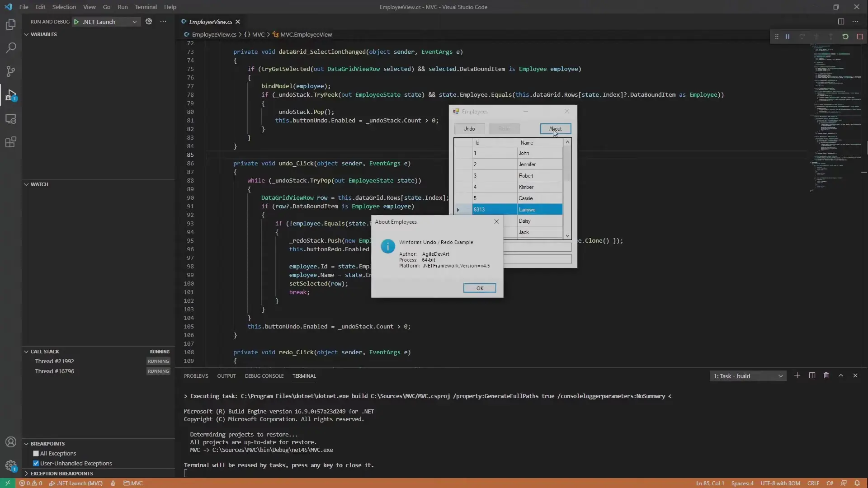Open the Remote Explorer view
This screenshot has width=868, height=488.
pyautogui.click(x=11, y=119)
